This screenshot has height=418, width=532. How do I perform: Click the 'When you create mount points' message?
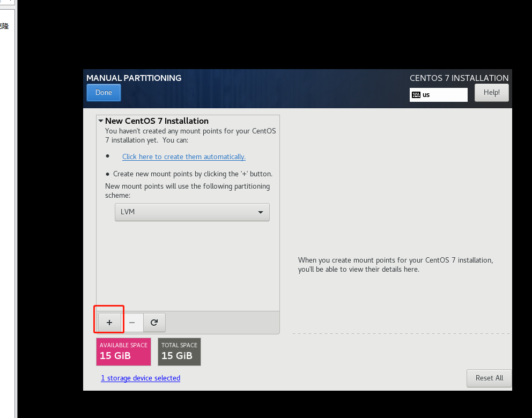396,264
